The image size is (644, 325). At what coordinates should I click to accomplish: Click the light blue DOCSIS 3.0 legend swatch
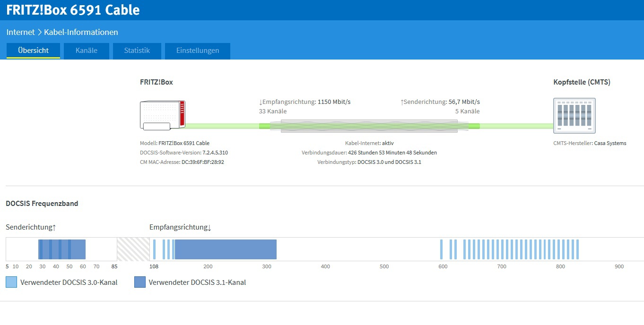(11, 282)
